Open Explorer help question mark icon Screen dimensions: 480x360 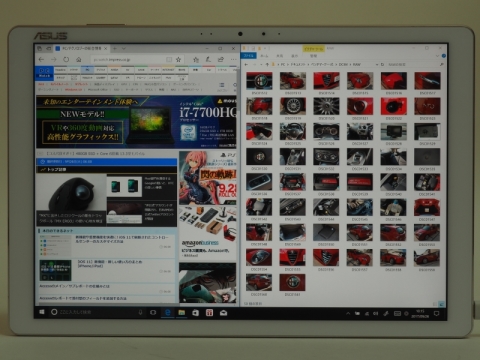[443, 56]
